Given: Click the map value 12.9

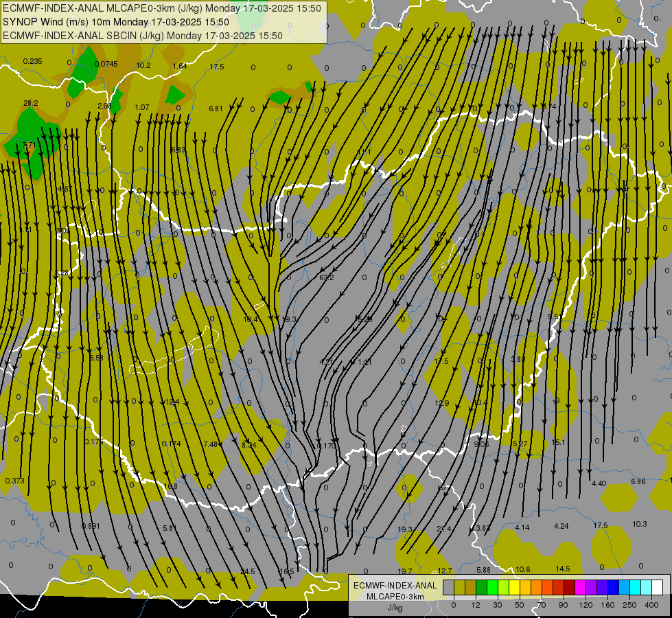Looking at the screenshot, I should (442, 402).
